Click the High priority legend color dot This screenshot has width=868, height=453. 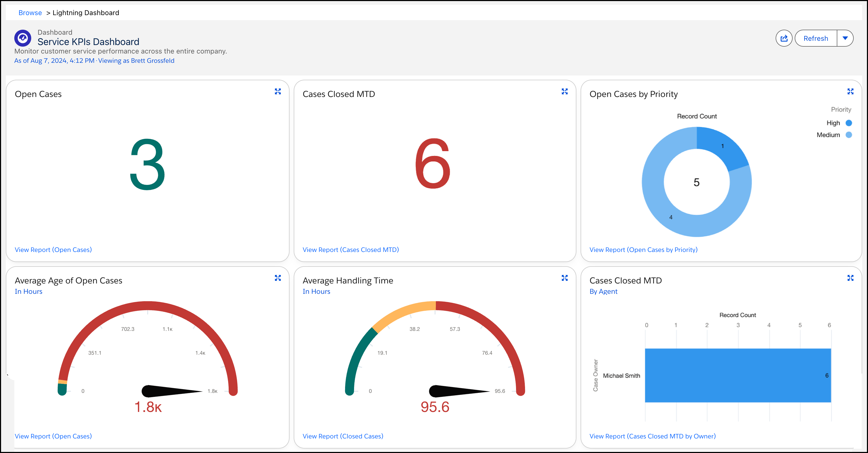[x=849, y=123]
